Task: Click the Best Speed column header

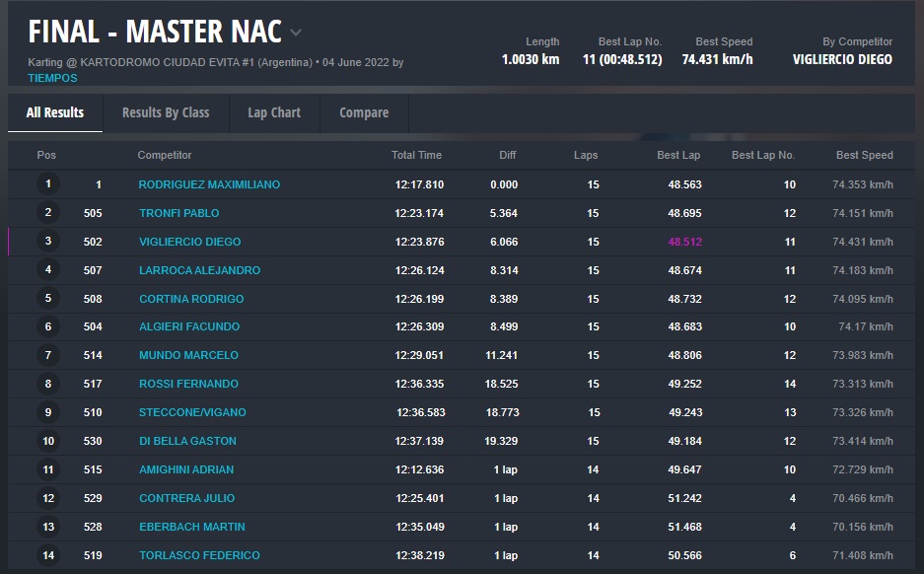Action: coord(864,155)
